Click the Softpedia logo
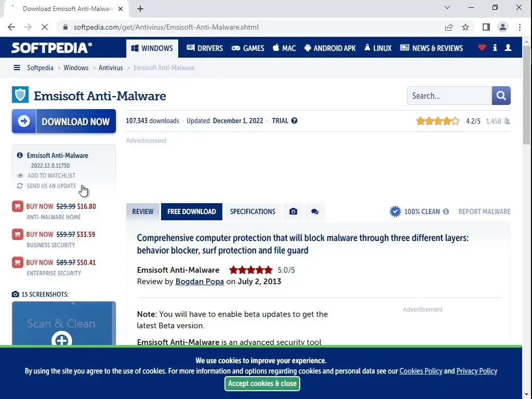 (51, 48)
